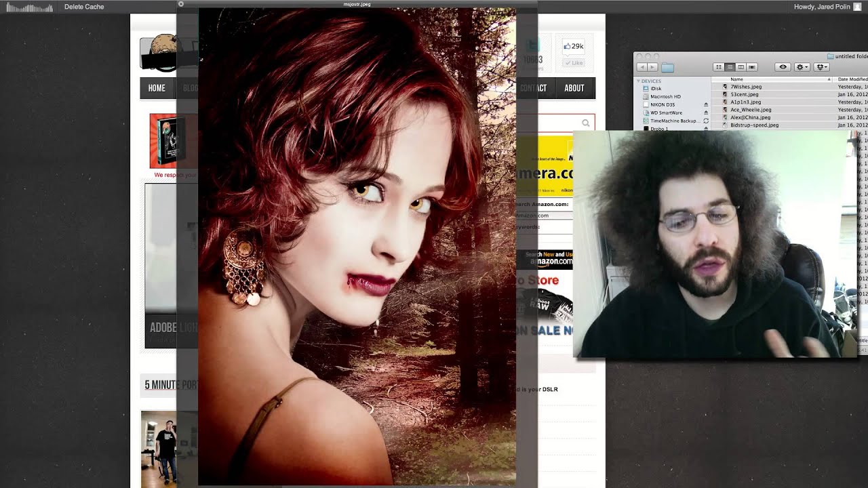Click the 5 Minute Portrait video thumbnail
This screenshot has height=488, width=868.
(x=159, y=449)
